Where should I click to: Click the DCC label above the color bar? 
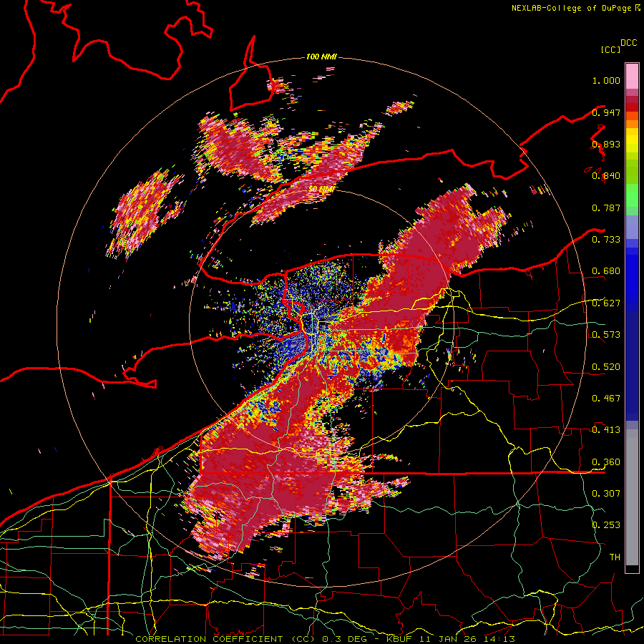[628, 43]
